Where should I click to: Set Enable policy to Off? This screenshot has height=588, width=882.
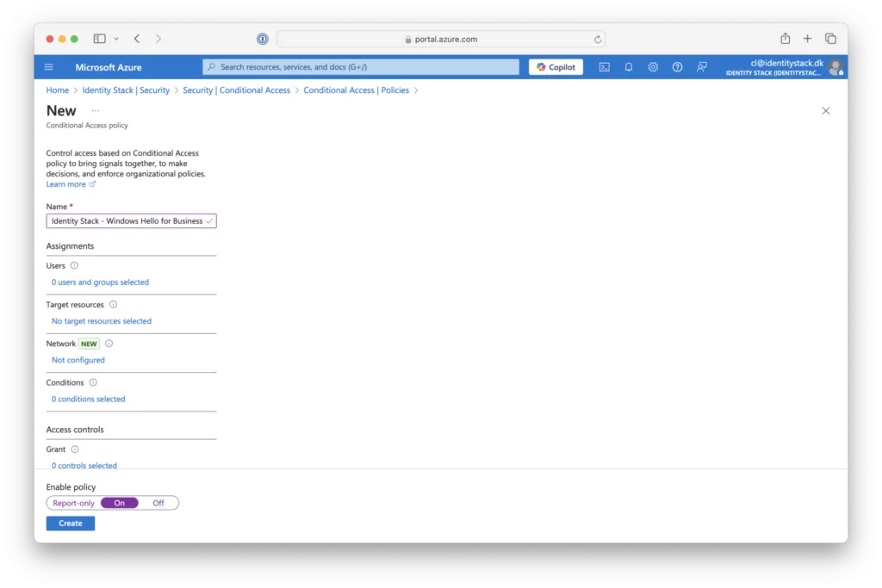pos(158,503)
